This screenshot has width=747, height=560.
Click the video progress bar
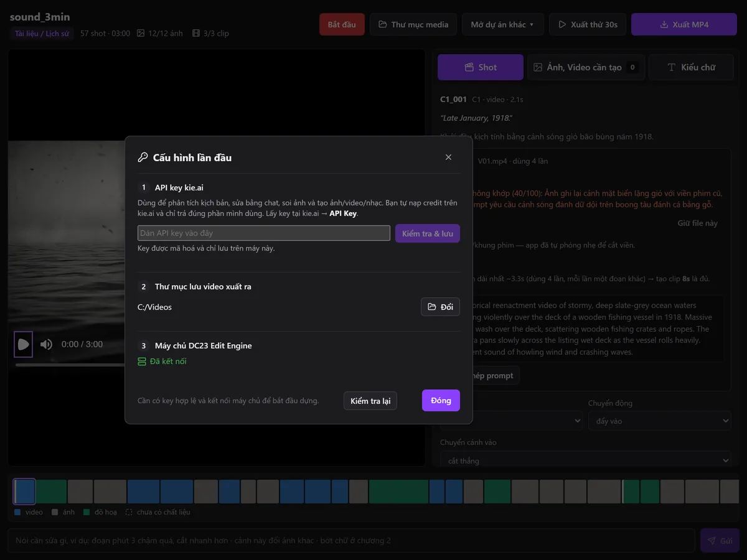[70, 365]
